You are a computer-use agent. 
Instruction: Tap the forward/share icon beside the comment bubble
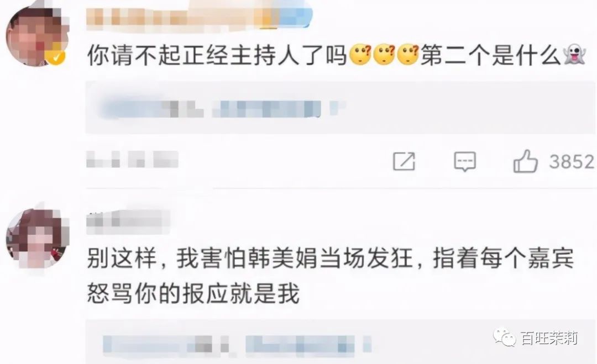[404, 161]
